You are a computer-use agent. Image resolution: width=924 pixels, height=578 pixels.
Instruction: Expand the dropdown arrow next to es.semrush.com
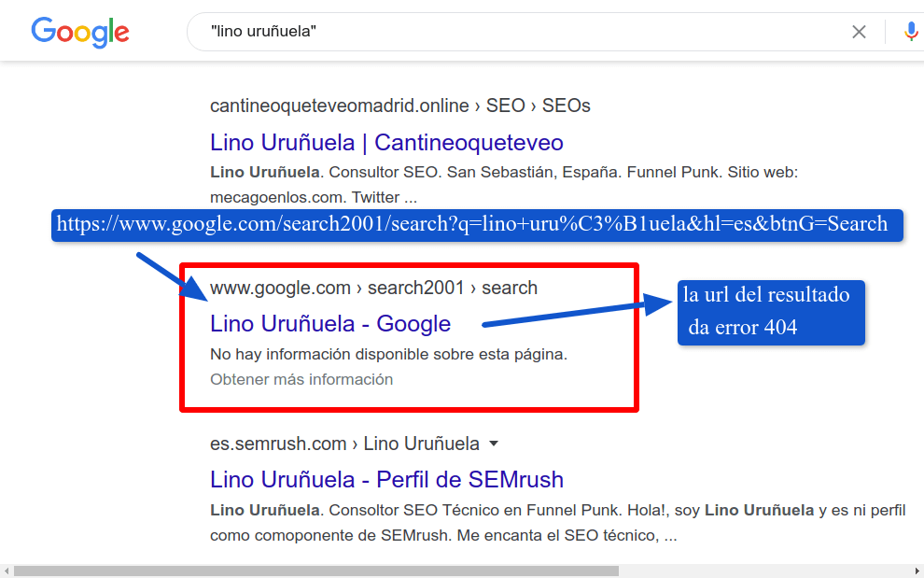(494, 444)
